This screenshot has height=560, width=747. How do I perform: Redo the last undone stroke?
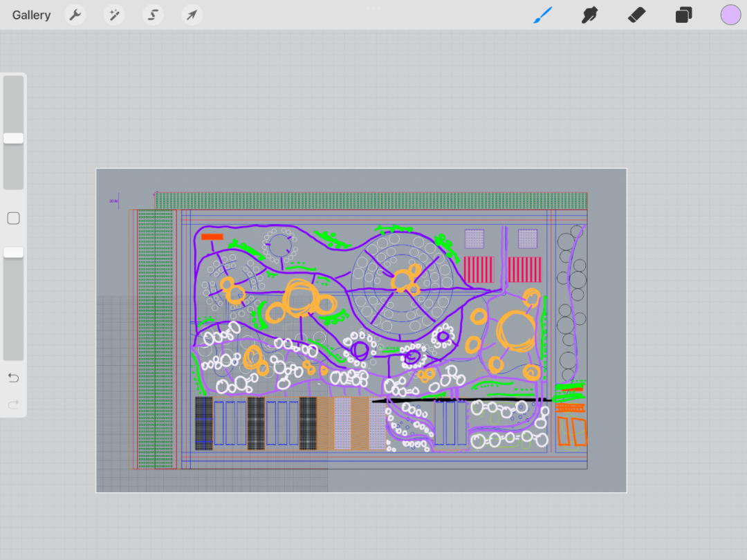[13, 404]
